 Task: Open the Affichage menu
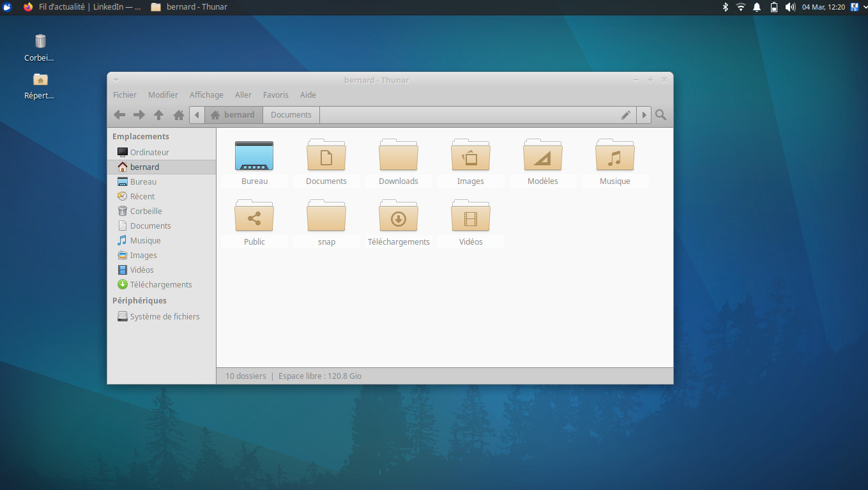[206, 95]
